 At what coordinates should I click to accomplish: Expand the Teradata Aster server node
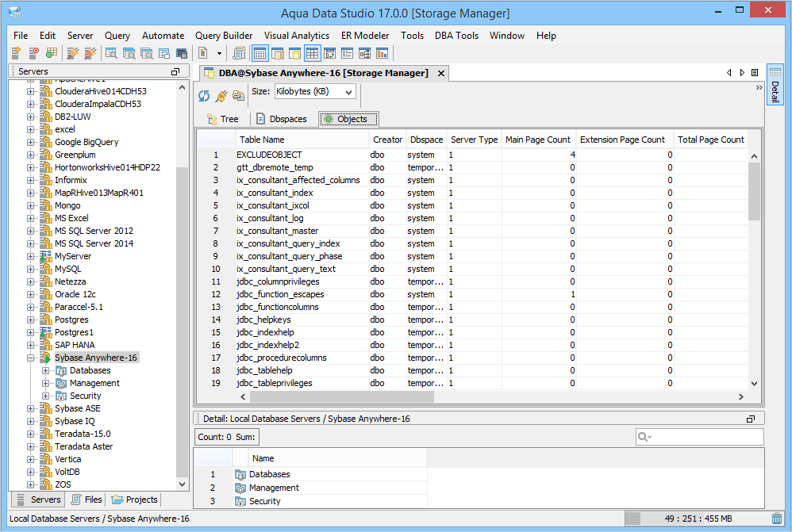(x=31, y=446)
